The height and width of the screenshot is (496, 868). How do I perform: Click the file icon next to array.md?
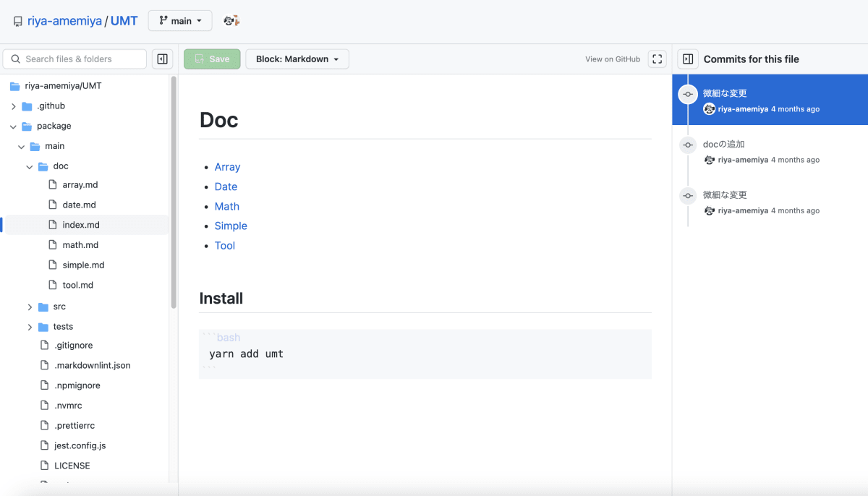coord(52,185)
